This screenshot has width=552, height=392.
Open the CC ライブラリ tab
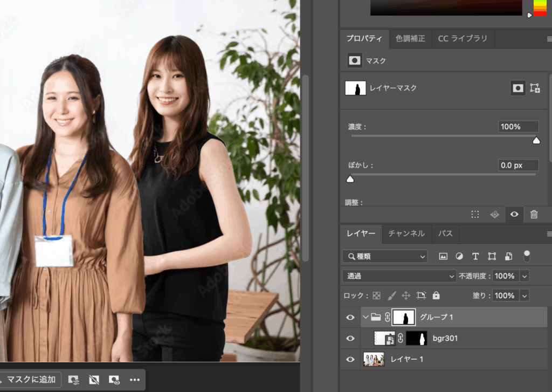tap(462, 39)
